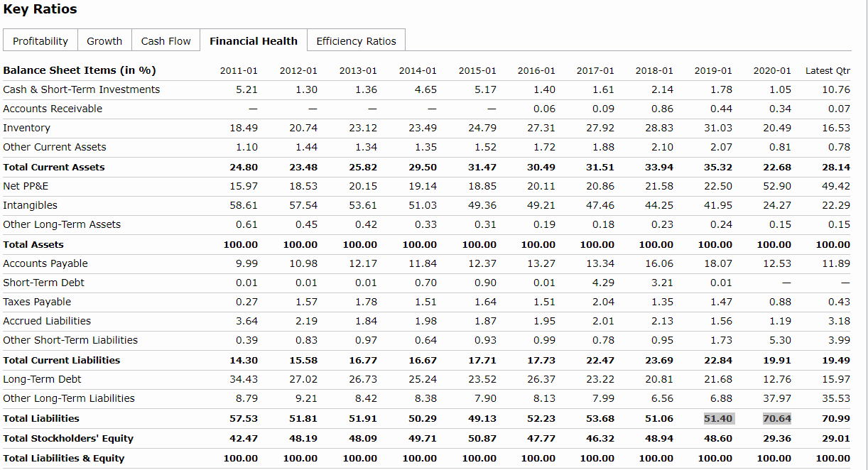Click the Accounts Payable row label
The height and width of the screenshot is (470, 868).
coord(45,263)
